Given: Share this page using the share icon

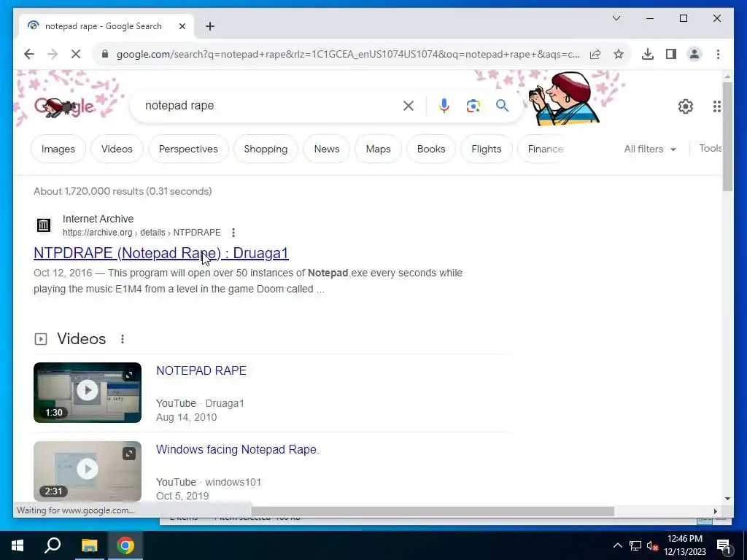Looking at the screenshot, I should pos(595,54).
